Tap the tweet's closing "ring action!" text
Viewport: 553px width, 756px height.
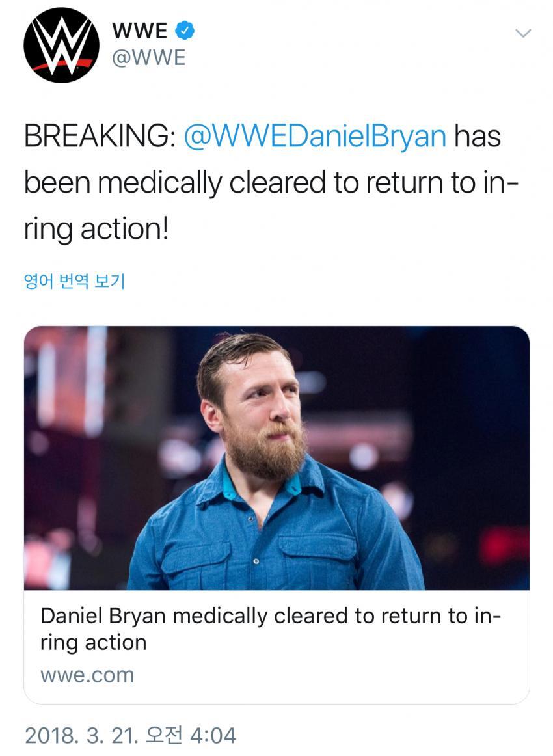tap(96, 230)
